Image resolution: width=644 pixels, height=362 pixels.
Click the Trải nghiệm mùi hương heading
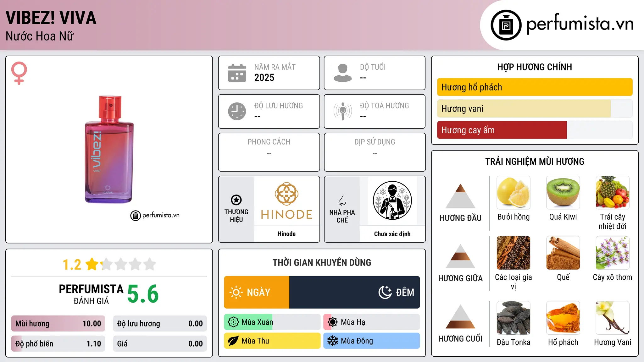point(535,162)
